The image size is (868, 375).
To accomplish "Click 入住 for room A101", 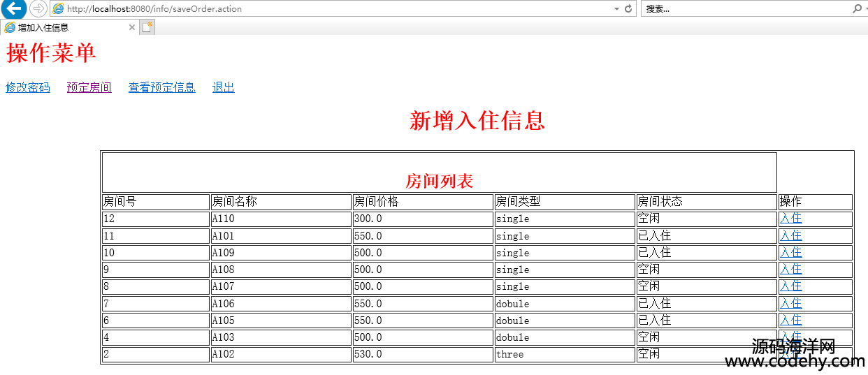I will (x=790, y=236).
